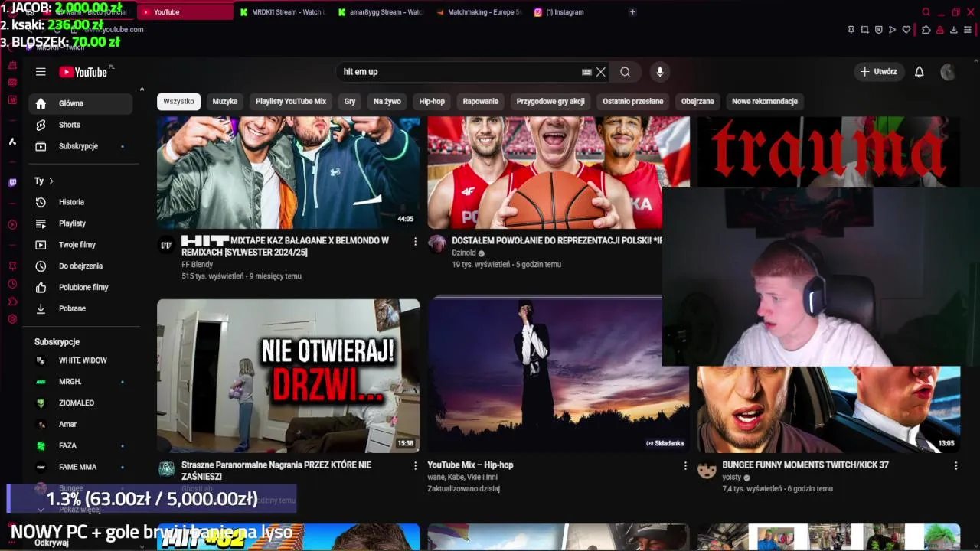The width and height of the screenshot is (980, 551).
Task: Open the YouTube hamburger guide menu
Action: tap(41, 72)
